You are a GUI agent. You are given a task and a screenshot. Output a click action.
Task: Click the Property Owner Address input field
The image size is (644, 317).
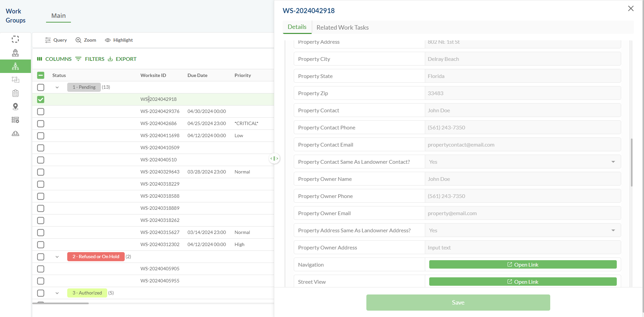point(522,248)
